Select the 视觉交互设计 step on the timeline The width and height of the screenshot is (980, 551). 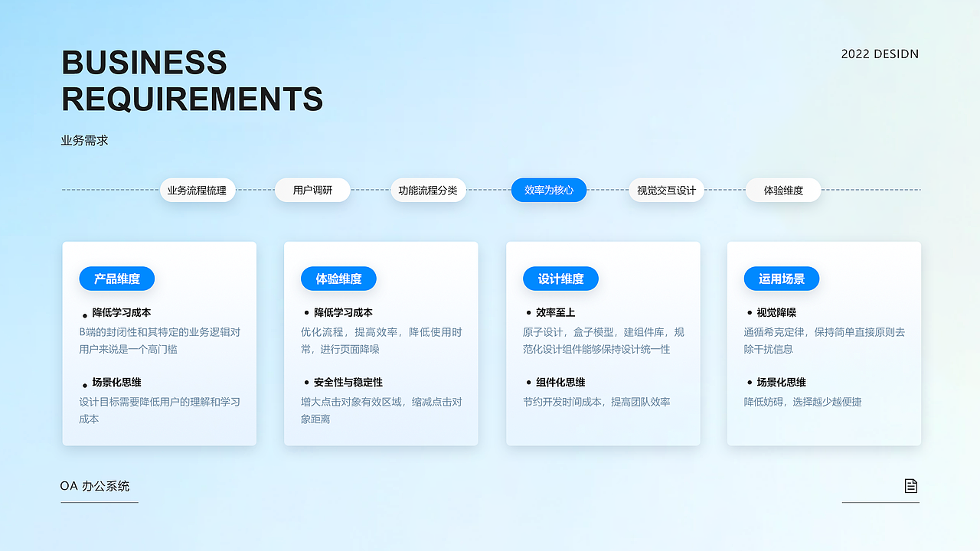666,190
